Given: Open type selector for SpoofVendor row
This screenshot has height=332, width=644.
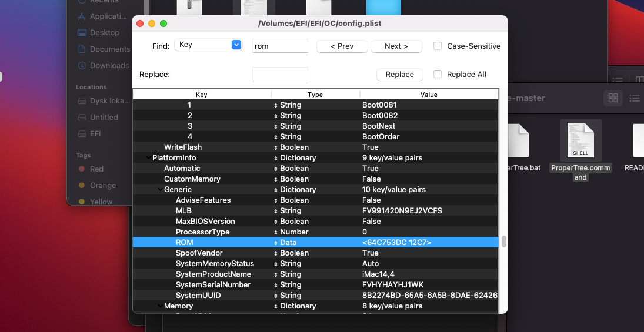Looking at the screenshot, I should click(276, 253).
